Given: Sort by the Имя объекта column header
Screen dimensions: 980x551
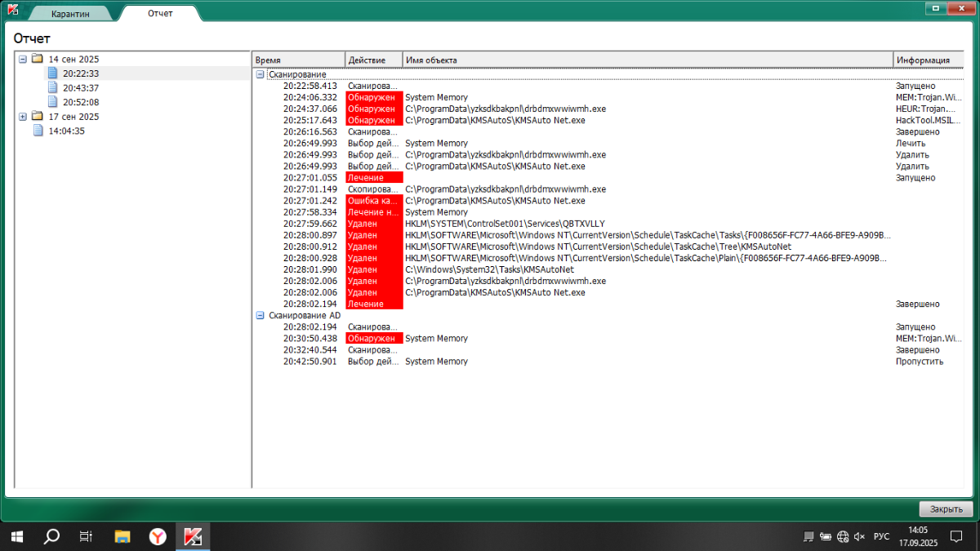Looking at the screenshot, I should tap(648, 60).
